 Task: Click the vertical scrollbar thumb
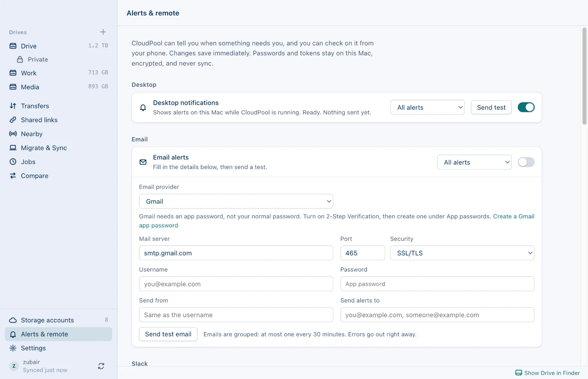pyautogui.click(x=584, y=76)
